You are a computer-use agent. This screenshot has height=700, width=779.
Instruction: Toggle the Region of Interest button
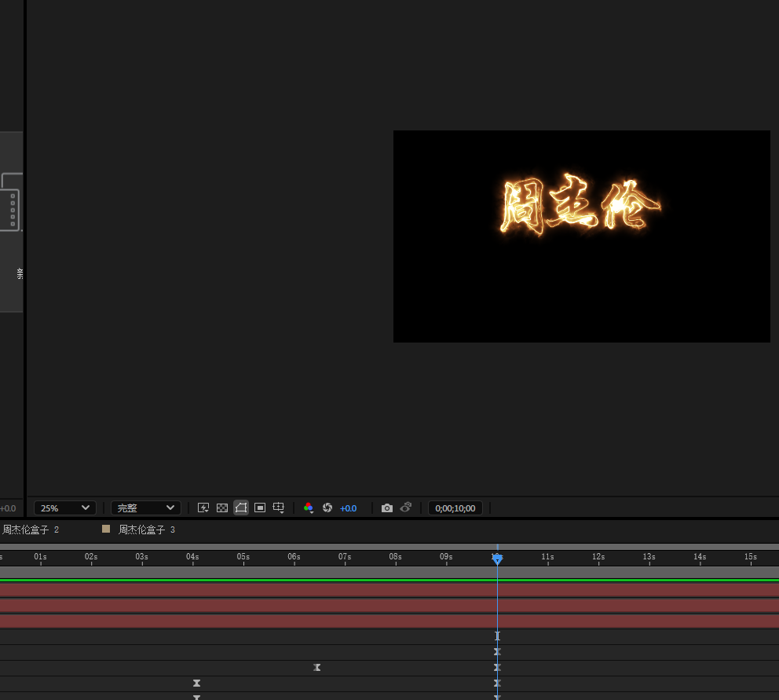point(260,508)
